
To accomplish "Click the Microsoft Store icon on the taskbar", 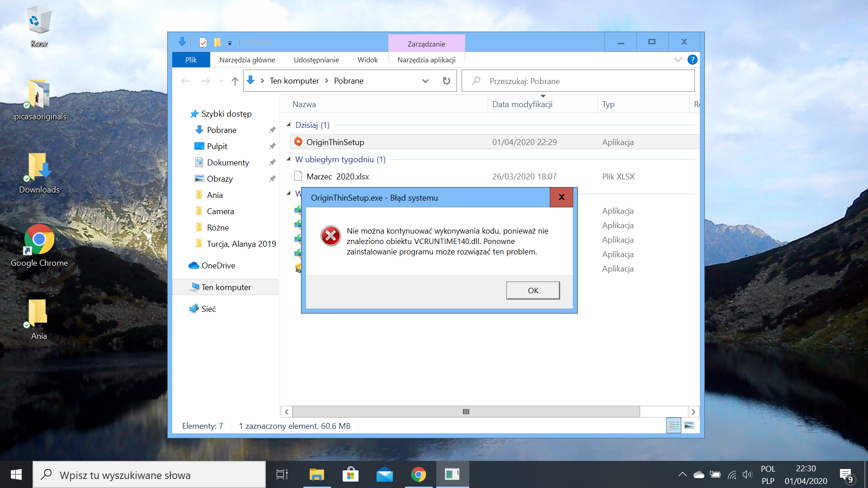I will 350,475.
